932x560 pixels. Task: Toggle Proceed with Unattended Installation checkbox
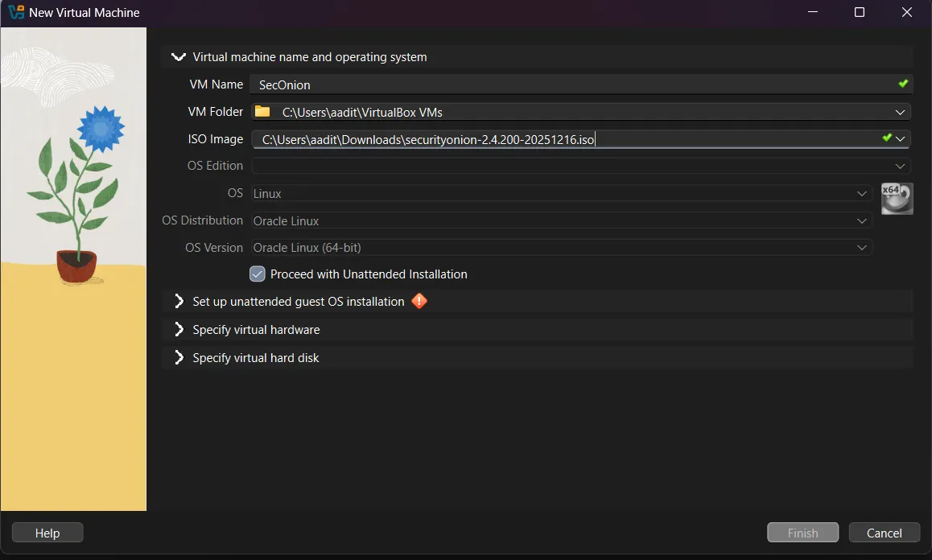click(257, 274)
